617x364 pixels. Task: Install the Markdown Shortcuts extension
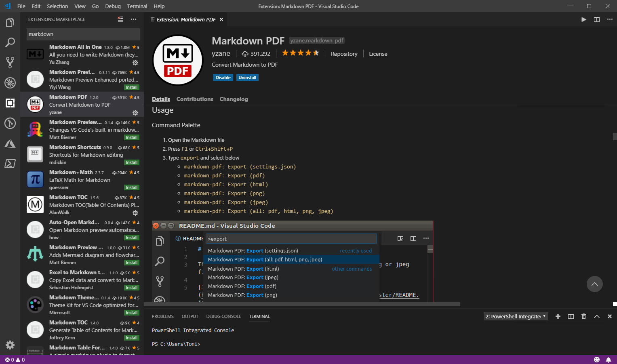pyautogui.click(x=131, y=162)
